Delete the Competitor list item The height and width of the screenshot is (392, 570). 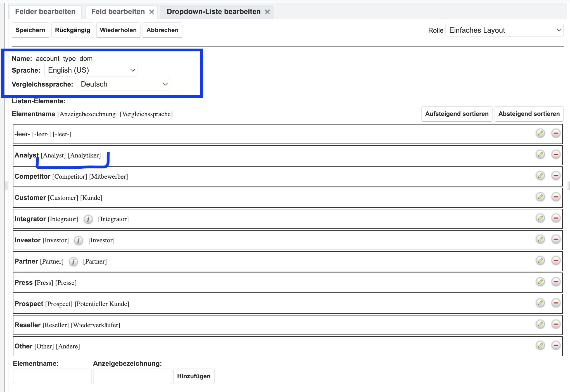pos(556,176)
